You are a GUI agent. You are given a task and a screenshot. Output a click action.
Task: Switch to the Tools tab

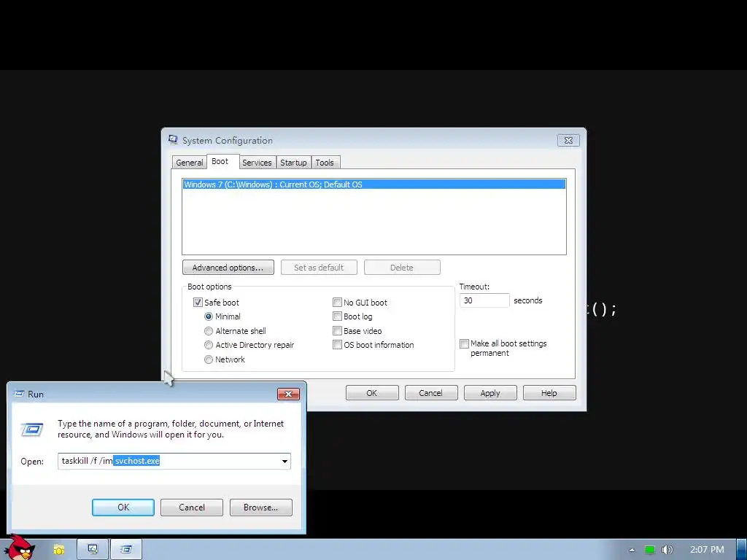[x=325, y=163]
